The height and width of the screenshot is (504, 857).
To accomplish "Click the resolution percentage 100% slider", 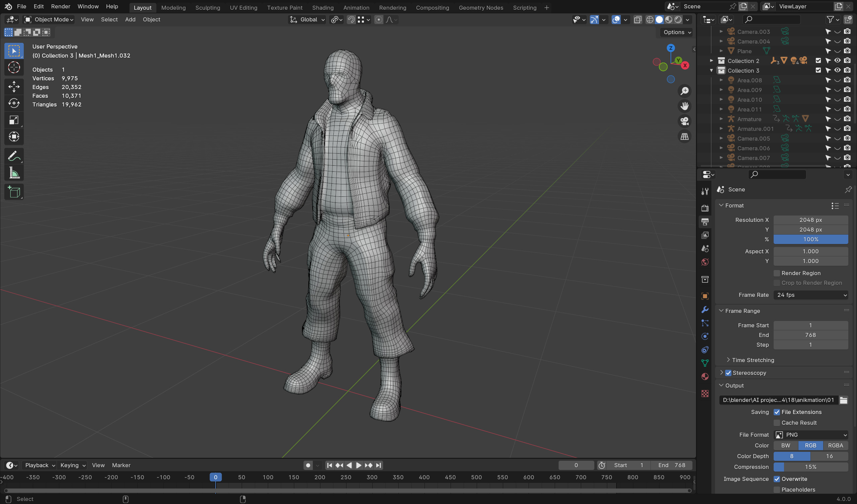I will (811, 240).
